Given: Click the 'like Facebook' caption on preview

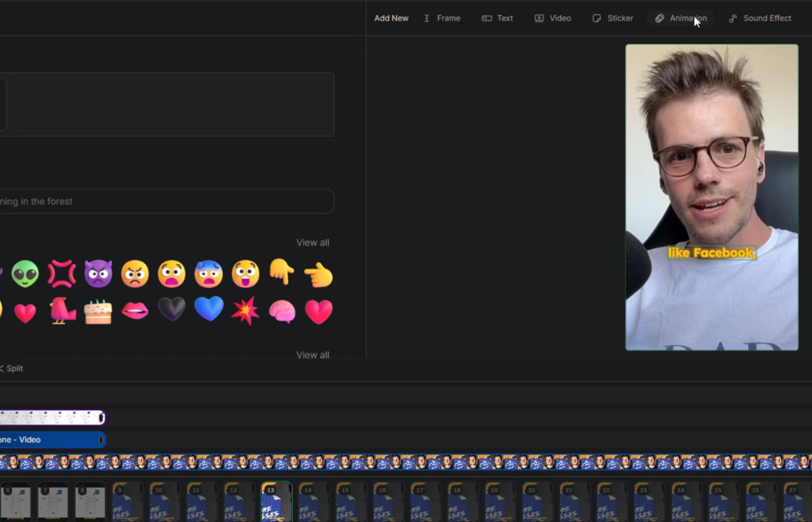Looking at the screenshot, I should [x=711, y=253].
